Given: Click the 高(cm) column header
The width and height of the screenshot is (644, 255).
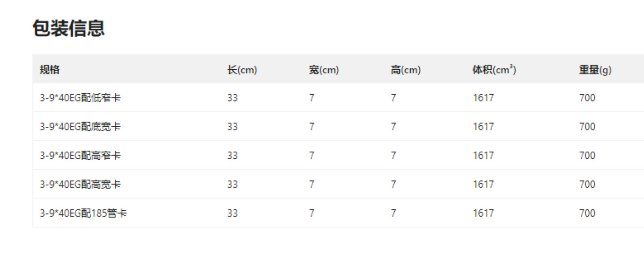Looking at the screenshot, I should pos(406,70).
